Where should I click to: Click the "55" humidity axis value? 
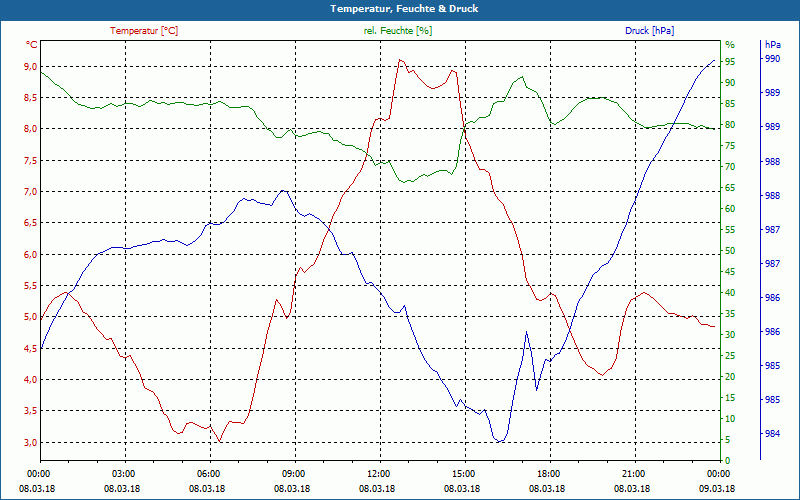coord(730,230)
